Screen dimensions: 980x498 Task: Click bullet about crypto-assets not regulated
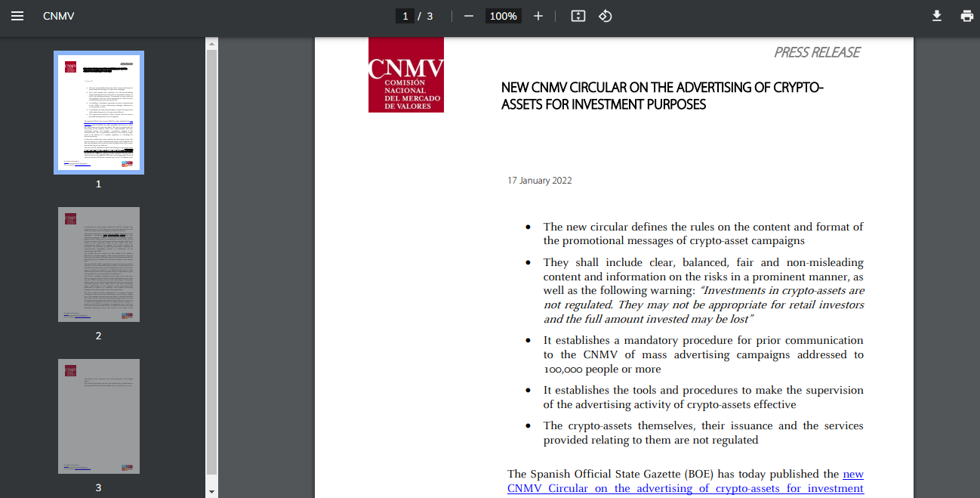click(x=704, y=433)
